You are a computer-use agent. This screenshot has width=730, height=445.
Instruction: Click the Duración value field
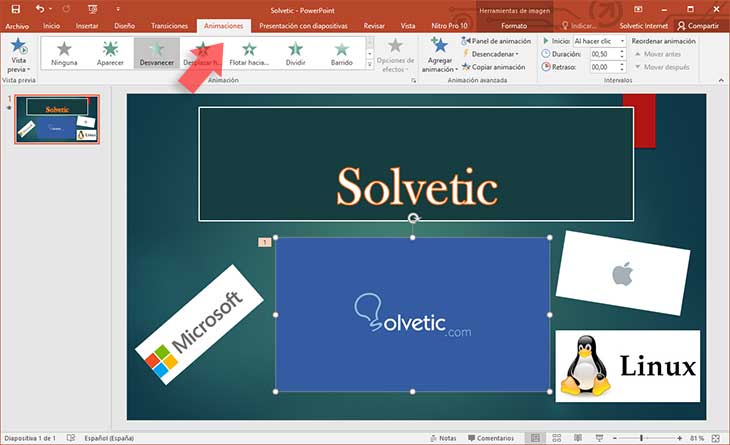coord(603,54)
